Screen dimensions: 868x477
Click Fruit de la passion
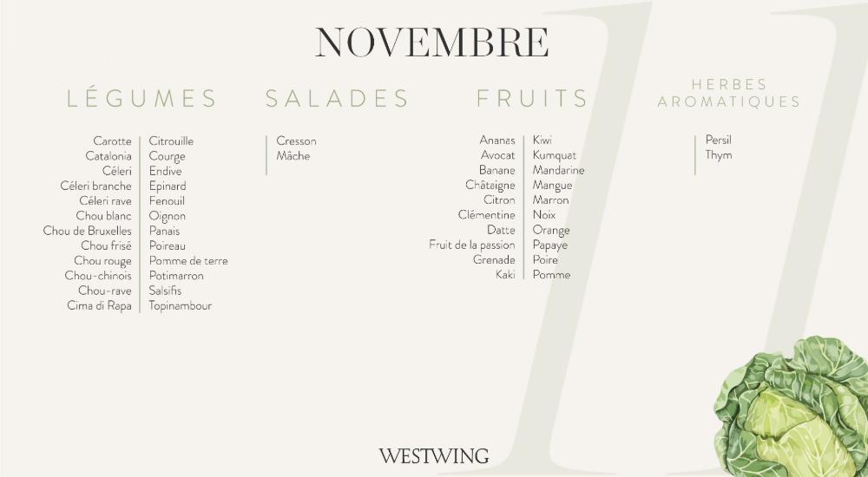472,245
